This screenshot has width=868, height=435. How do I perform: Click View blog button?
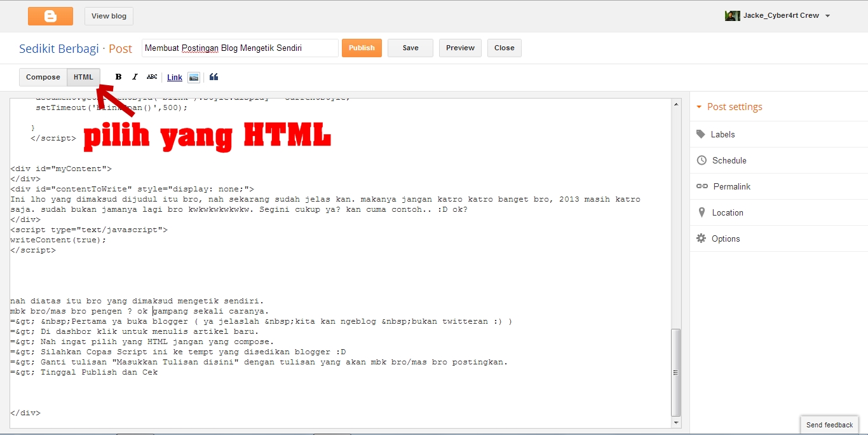[109, 16]
